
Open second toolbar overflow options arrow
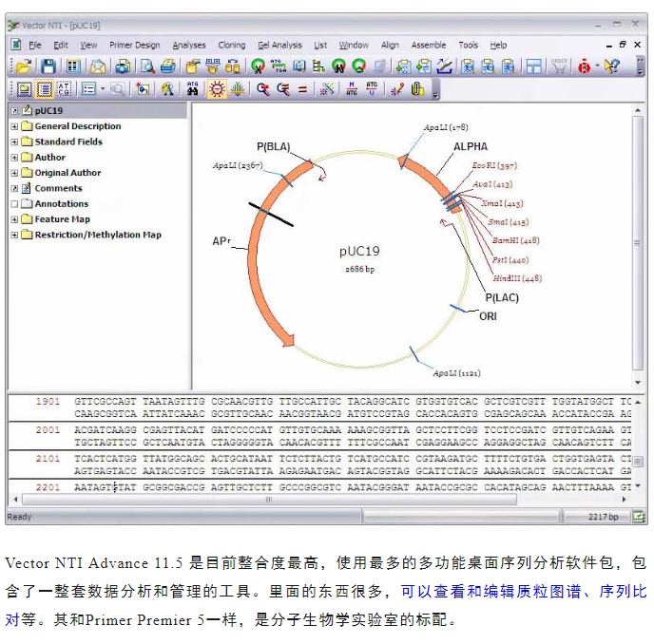click(435, 95)
